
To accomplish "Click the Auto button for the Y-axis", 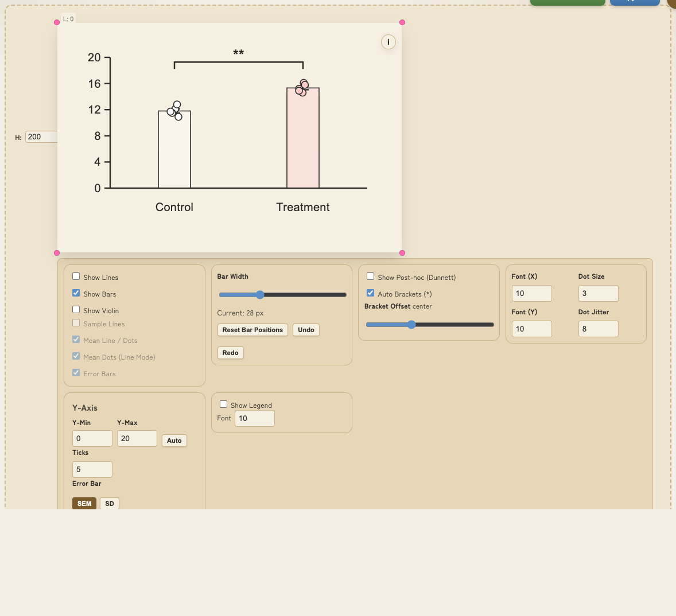I will click(x=174, y=440).
